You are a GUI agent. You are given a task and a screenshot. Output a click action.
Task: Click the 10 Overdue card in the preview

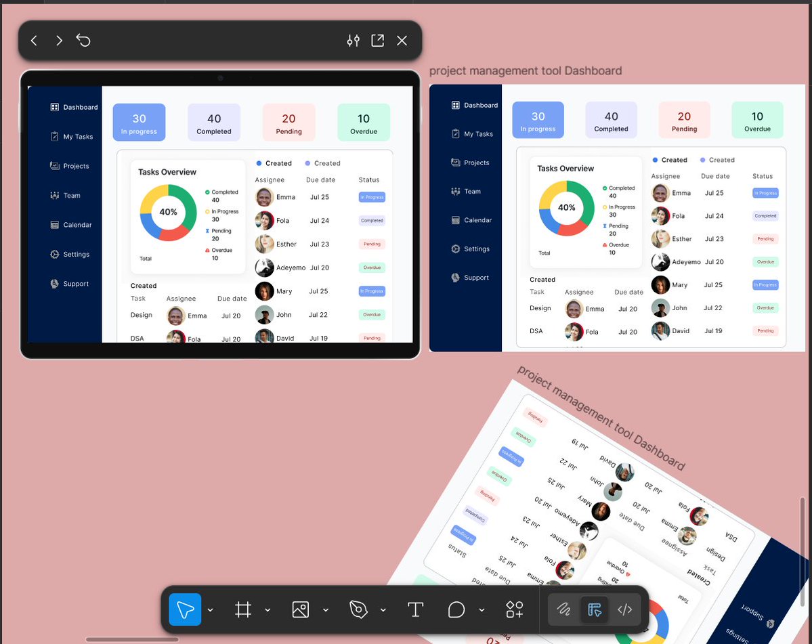tap(364, 122)
